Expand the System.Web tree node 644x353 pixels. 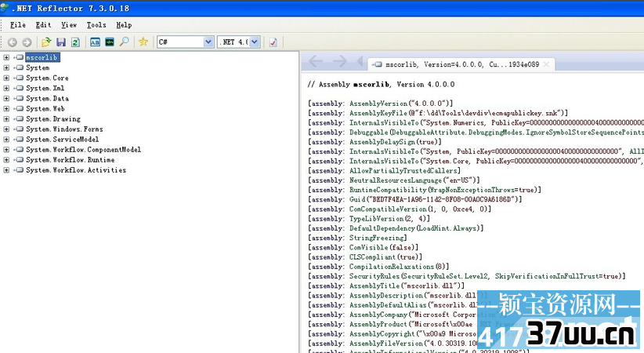(6, 108)
